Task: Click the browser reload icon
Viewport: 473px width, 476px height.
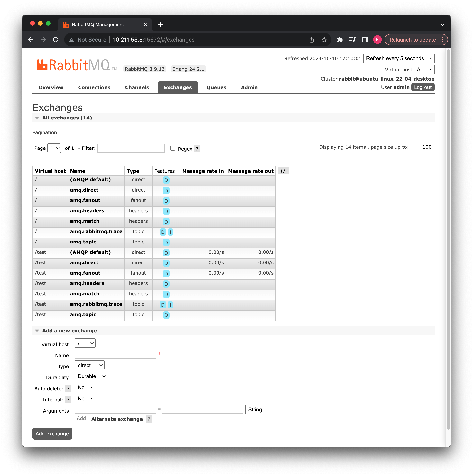Action: pyautogui.click(x=56, y=40)
